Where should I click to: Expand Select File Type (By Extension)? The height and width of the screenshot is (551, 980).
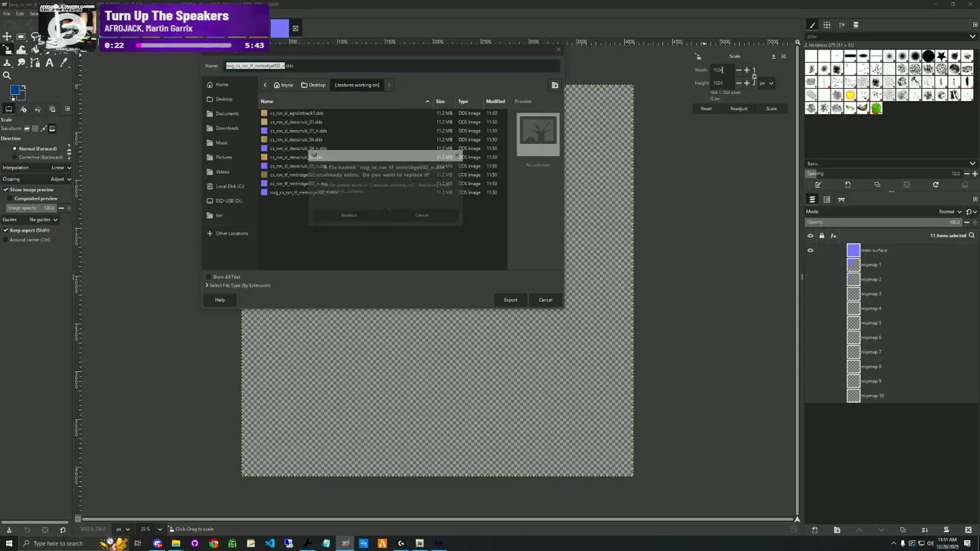point(238,285)
